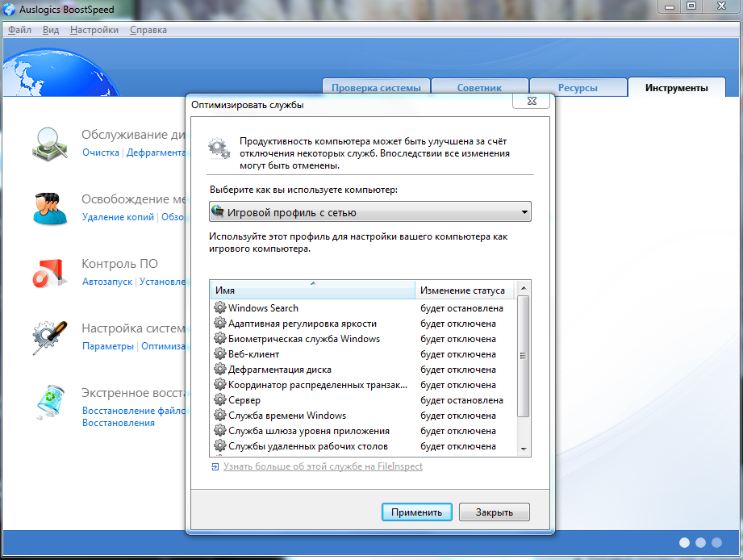Viewport: 743px width, 560px height.
Task: Open the Вид menu
Action: [51, 30]
